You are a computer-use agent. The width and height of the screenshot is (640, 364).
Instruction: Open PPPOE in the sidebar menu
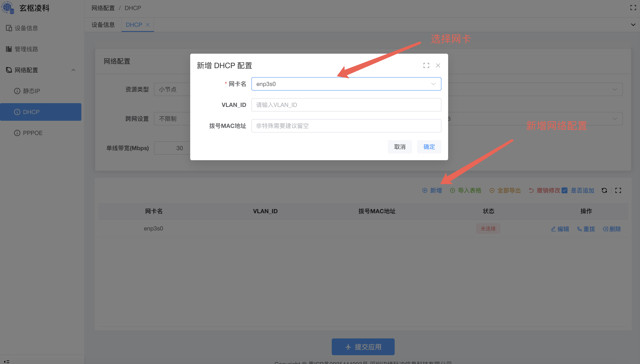pyautogui.click(x=33, y=133)
